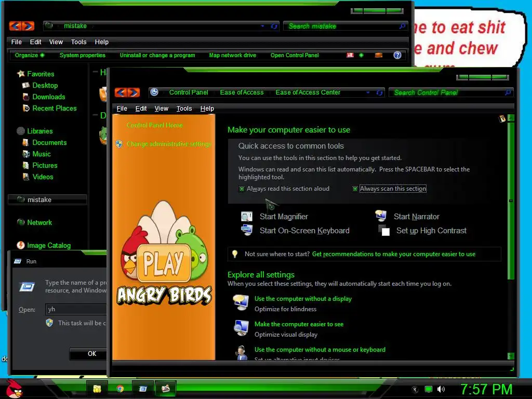Click the Run dialog taskbar icon

coord(142,389)
